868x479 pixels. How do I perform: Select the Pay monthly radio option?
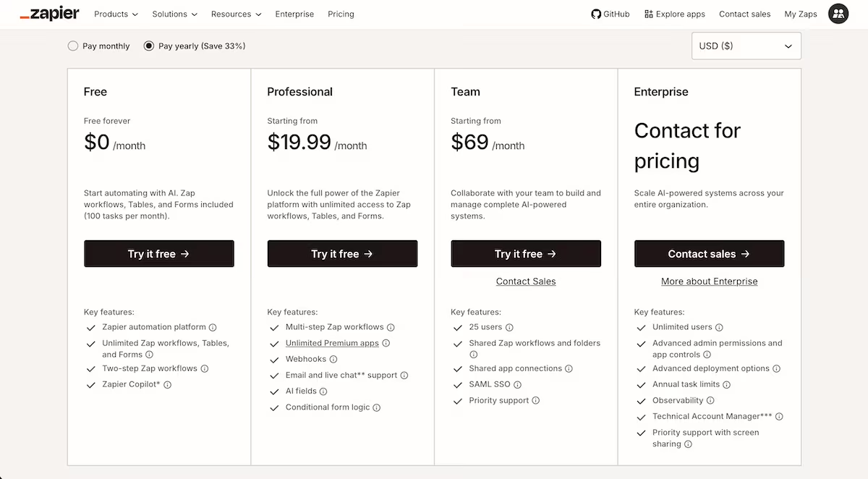tap(72, 46)
